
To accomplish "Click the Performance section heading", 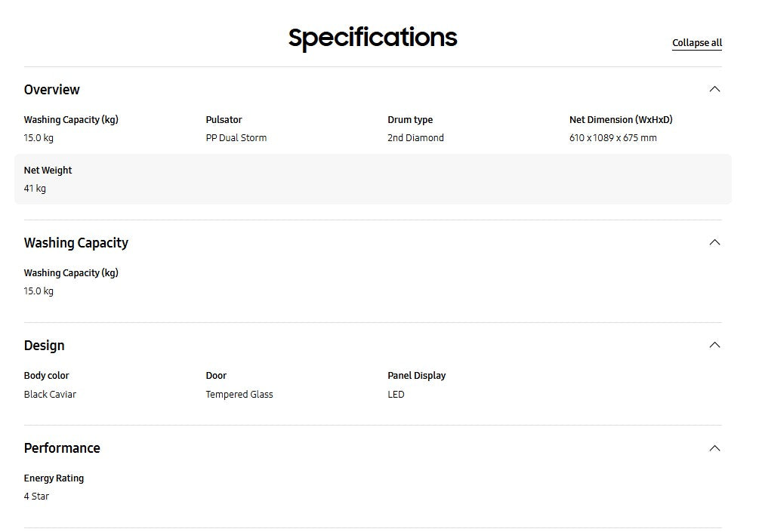I will click(62, 447).
